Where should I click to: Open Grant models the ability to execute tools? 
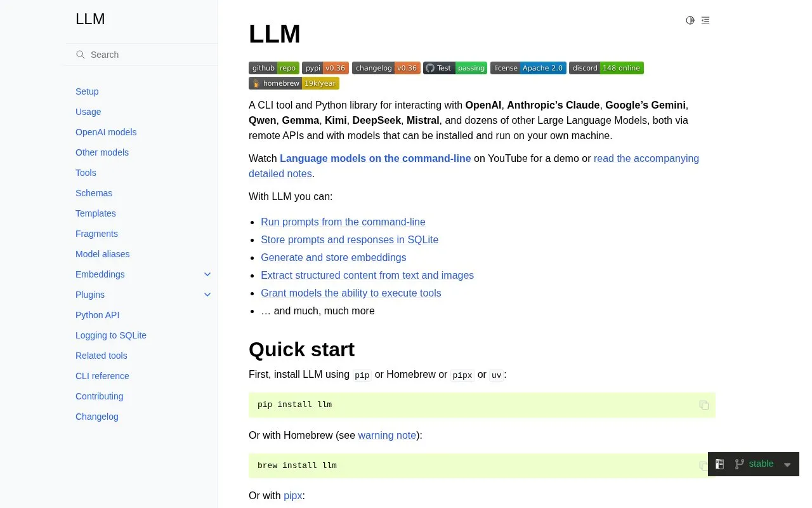pyautogui.click(x=351, y=293)
